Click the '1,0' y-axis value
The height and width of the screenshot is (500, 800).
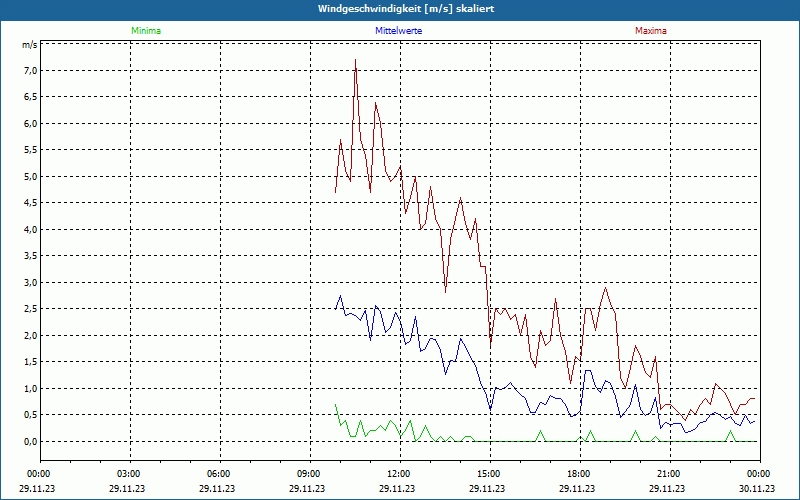(31, 389)
